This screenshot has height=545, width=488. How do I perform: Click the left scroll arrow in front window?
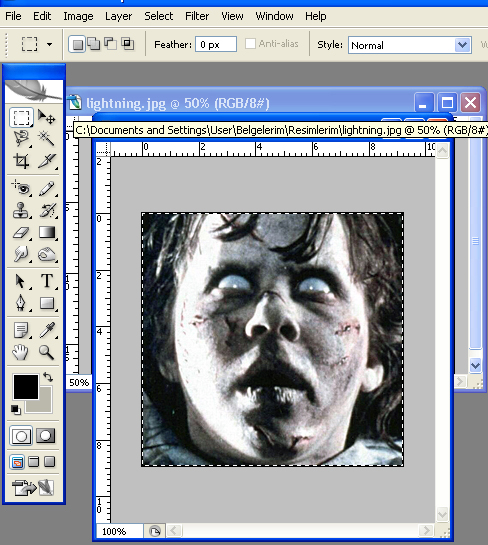tap(173, 531)
